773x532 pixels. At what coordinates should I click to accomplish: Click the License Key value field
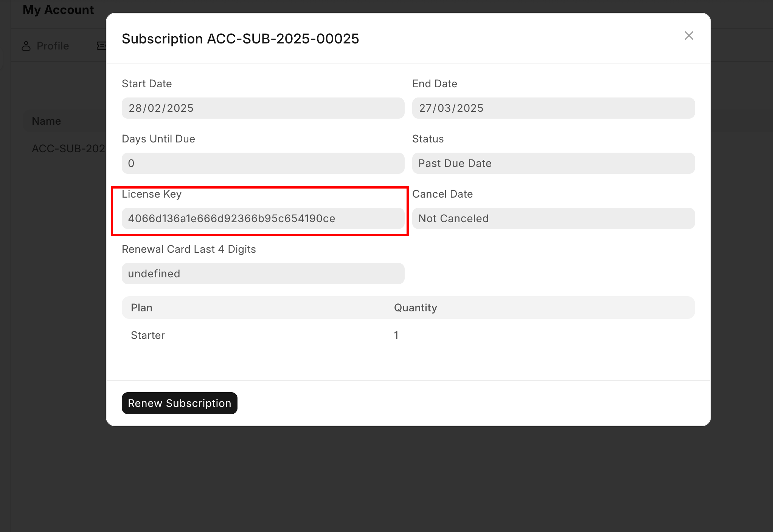coord(263,218)
